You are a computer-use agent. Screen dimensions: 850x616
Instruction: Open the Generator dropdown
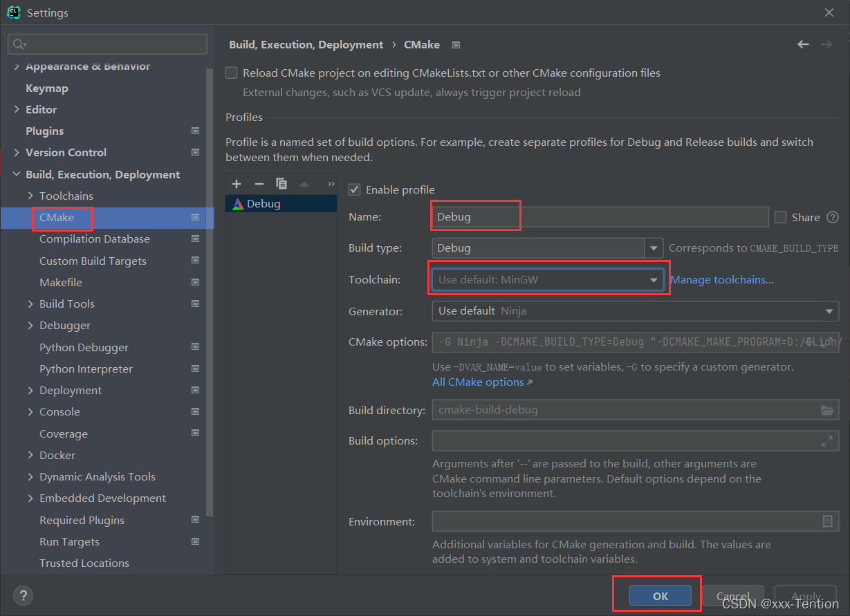click(829, 311)
